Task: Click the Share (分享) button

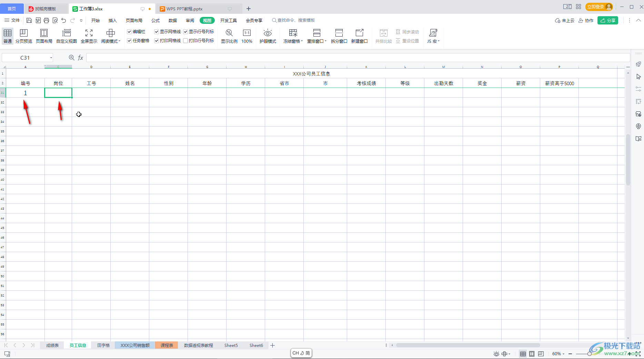Action: pos(608,20)
